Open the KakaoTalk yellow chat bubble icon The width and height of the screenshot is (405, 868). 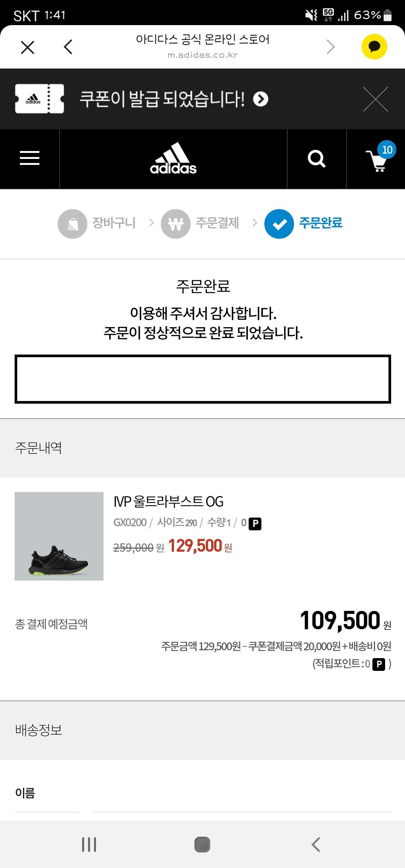tap(374, 47)
